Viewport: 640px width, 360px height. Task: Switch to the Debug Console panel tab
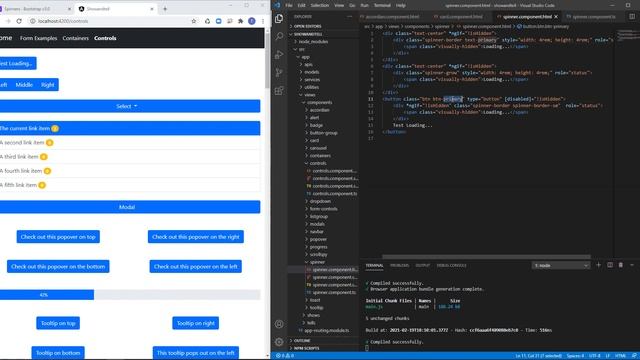coord(451,265)
